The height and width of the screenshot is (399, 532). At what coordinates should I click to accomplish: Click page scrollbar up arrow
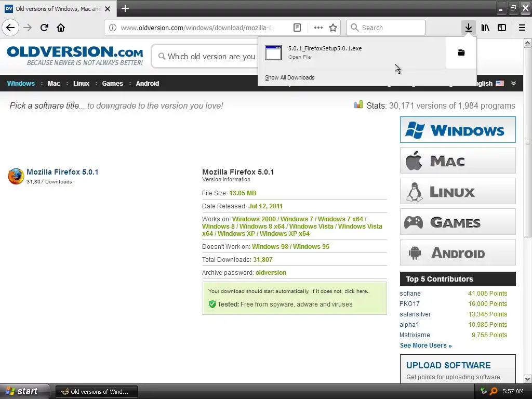(528, 43)
